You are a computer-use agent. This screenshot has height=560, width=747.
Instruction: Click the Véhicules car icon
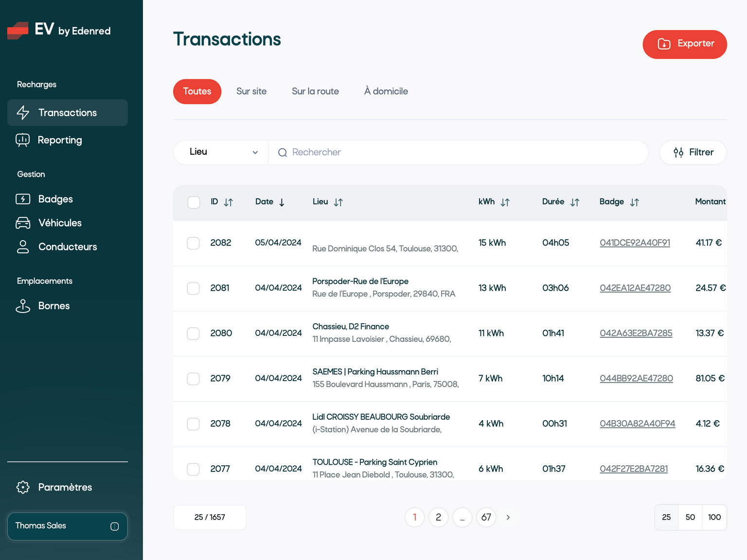tap(23, 223)
